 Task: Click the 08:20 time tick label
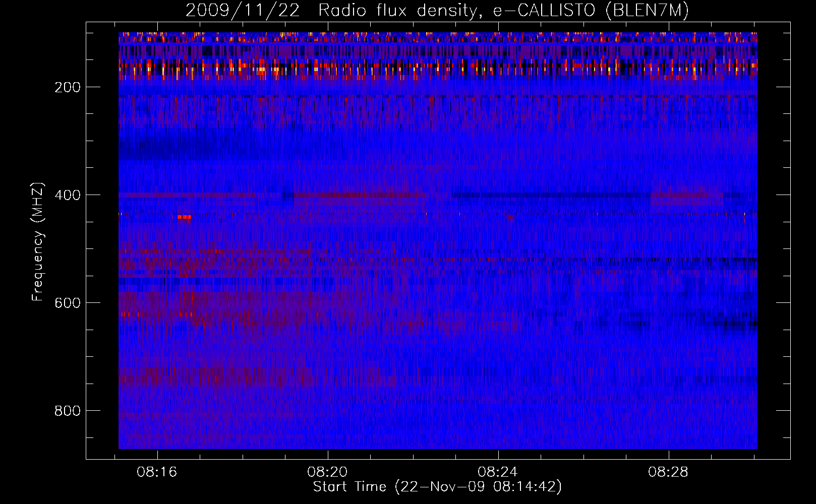327,472
